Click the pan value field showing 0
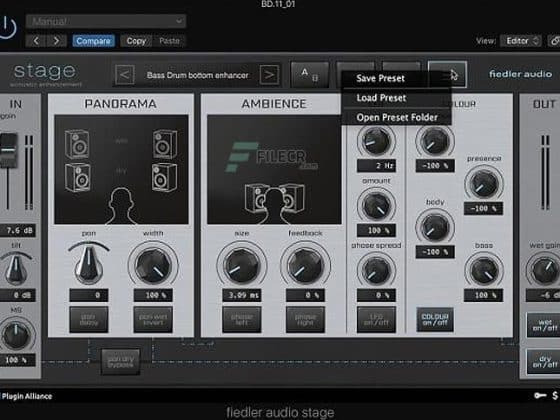The height and width of the screenshot is (420, 560). [x=89, y=295]
